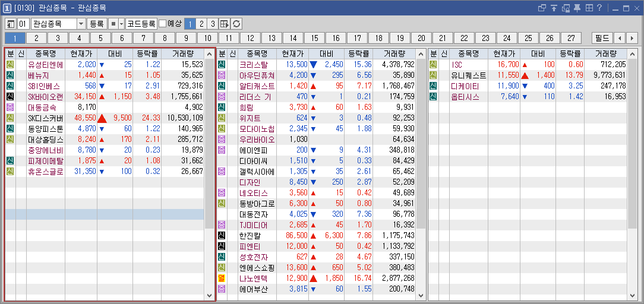Select group tab 15

(x=314, y=38)
